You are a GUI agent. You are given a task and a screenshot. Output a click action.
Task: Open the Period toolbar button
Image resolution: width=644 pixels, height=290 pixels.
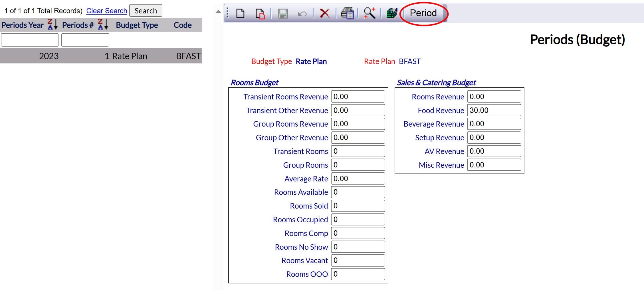[x=423, y=13]
